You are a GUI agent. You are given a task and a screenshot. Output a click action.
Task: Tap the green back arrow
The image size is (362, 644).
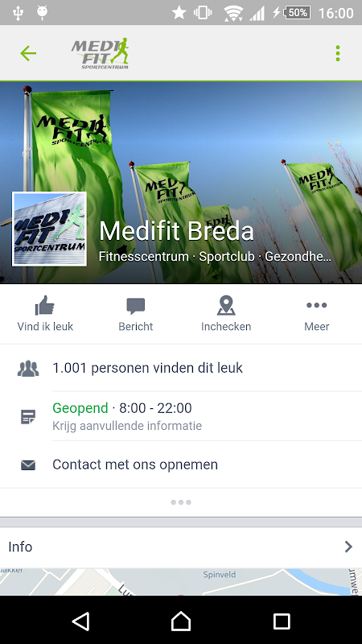coord(28,53)
